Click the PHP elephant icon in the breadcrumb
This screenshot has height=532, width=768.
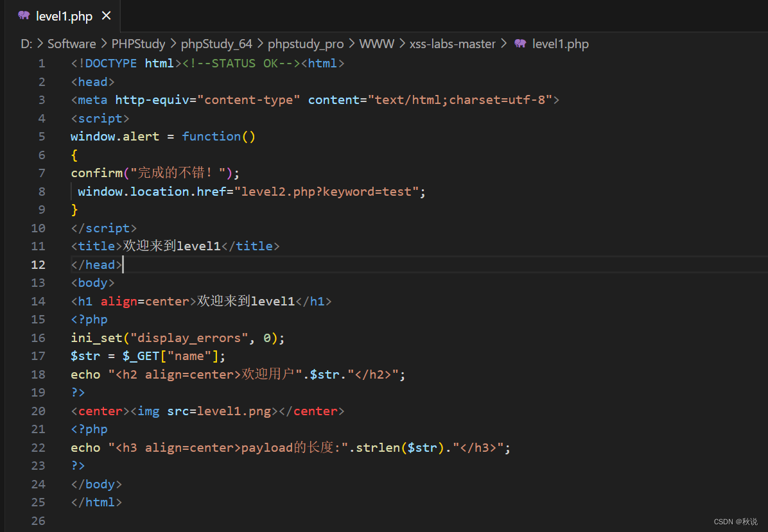tap(520, 44)
